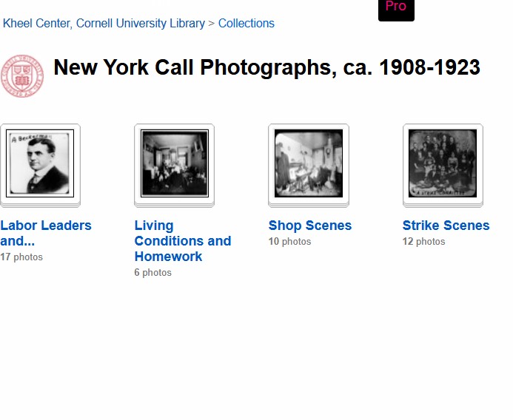Open the Shop Scenes title link

310,226
